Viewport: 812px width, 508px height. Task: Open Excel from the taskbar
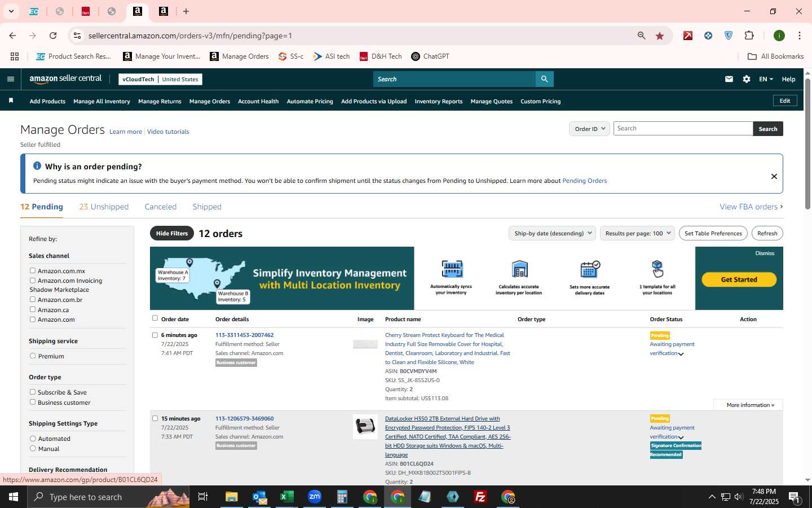[x=287, y=497]
